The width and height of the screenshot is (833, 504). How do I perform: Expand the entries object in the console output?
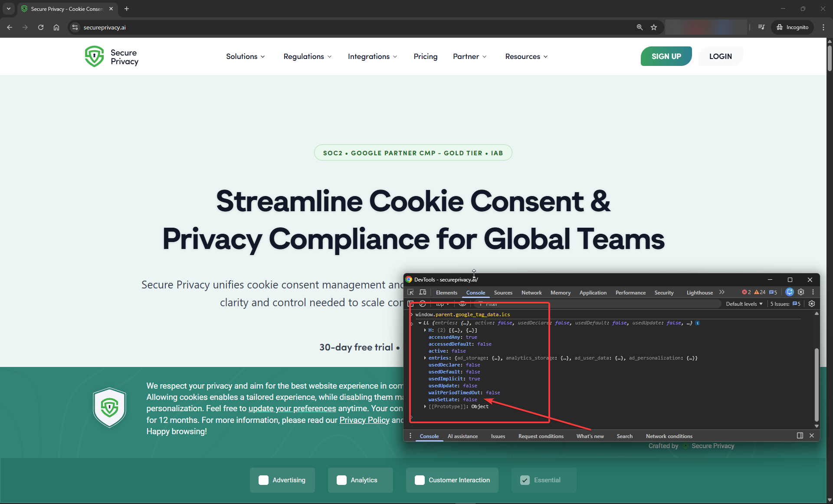click(x=425, y=358)
